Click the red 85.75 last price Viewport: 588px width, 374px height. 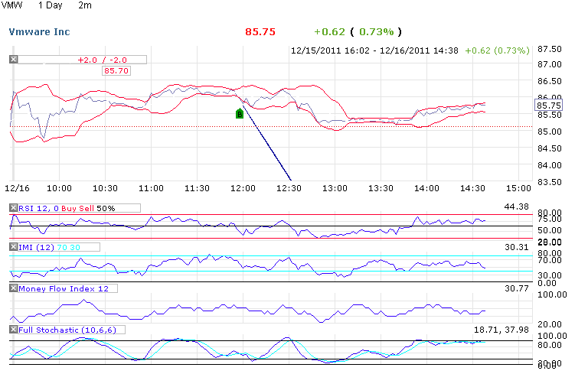(260, 32)
